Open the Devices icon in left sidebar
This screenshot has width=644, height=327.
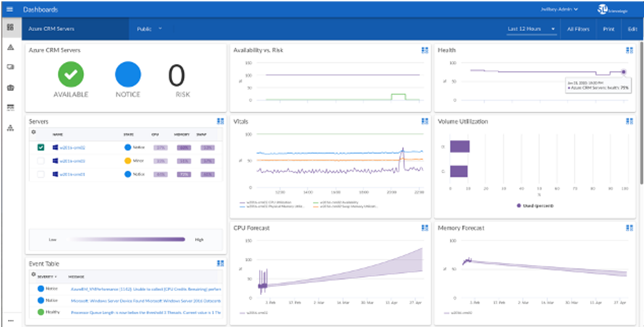tap(11, 67)
